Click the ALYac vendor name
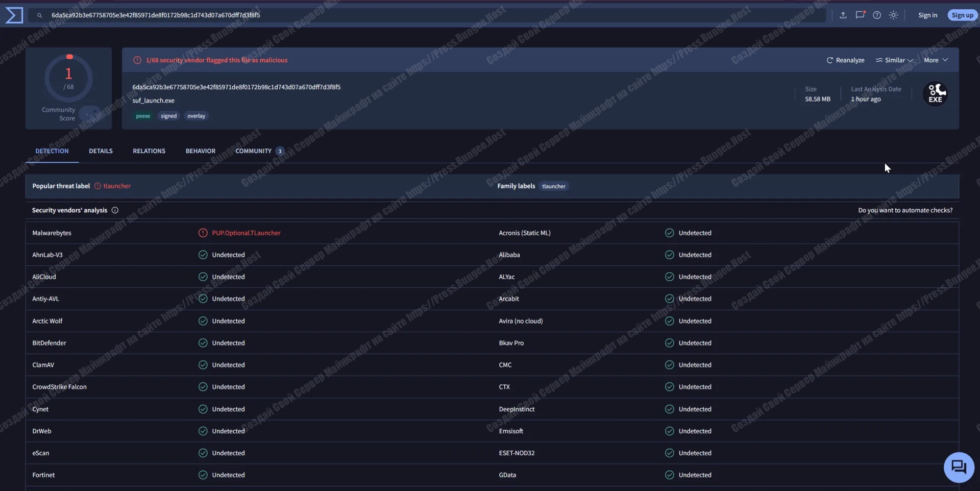Screen dimensions: 980x491 (x=506, y=277)
